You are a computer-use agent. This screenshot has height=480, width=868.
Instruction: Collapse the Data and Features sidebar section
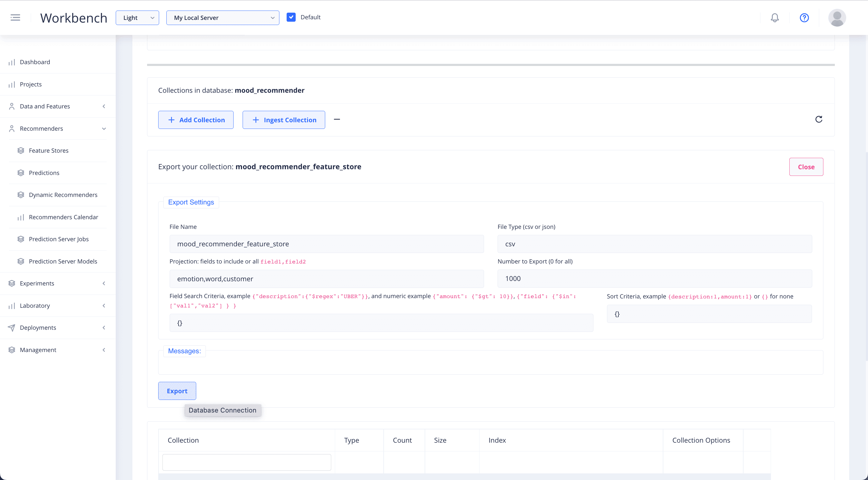(x=103, y=106)
